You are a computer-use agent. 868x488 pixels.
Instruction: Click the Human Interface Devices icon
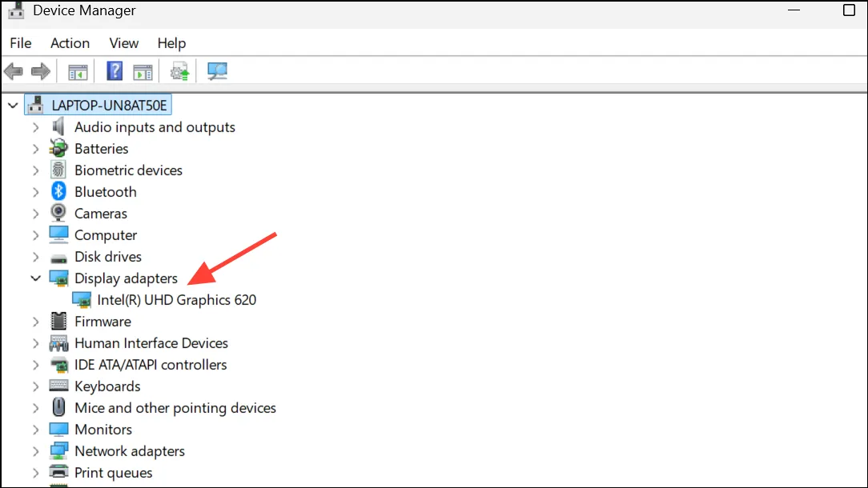click(58, 343)
